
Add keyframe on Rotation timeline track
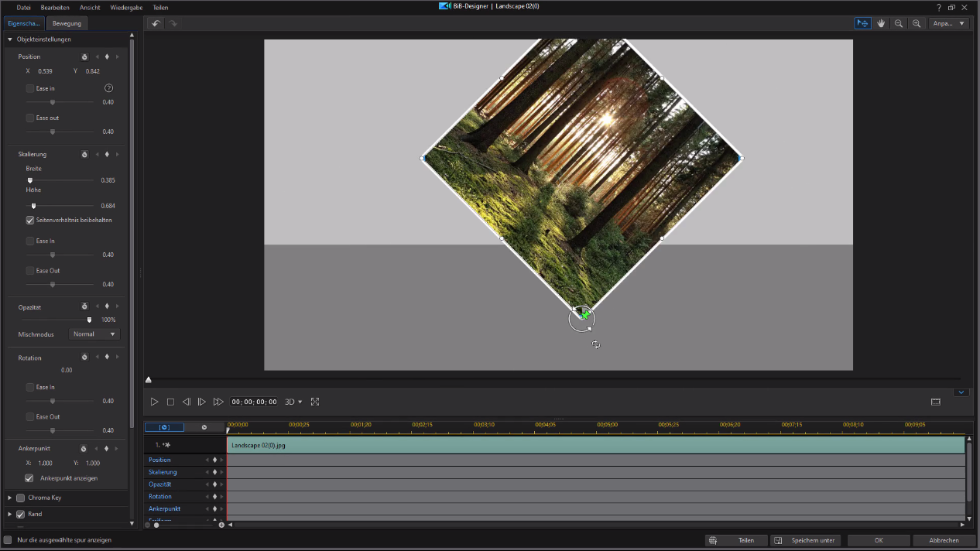coord(214,496)
